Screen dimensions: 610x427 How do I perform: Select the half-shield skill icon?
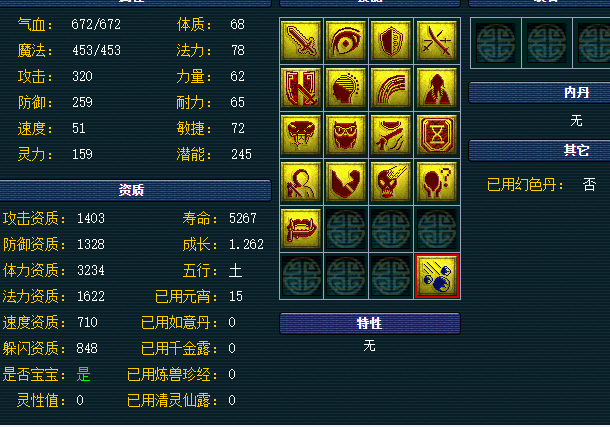point(391,41)
